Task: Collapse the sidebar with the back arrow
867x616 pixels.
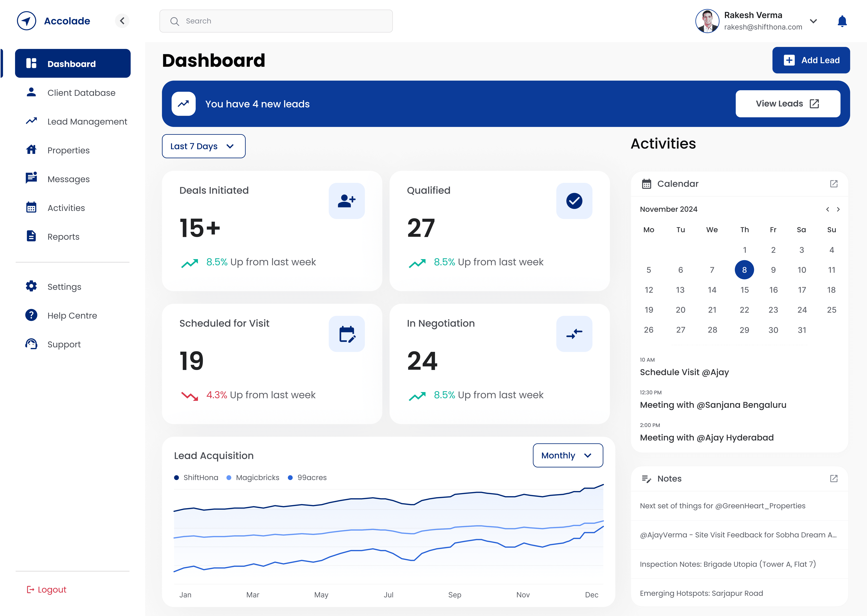Action: pyautogui.click(x=122, y=21)
